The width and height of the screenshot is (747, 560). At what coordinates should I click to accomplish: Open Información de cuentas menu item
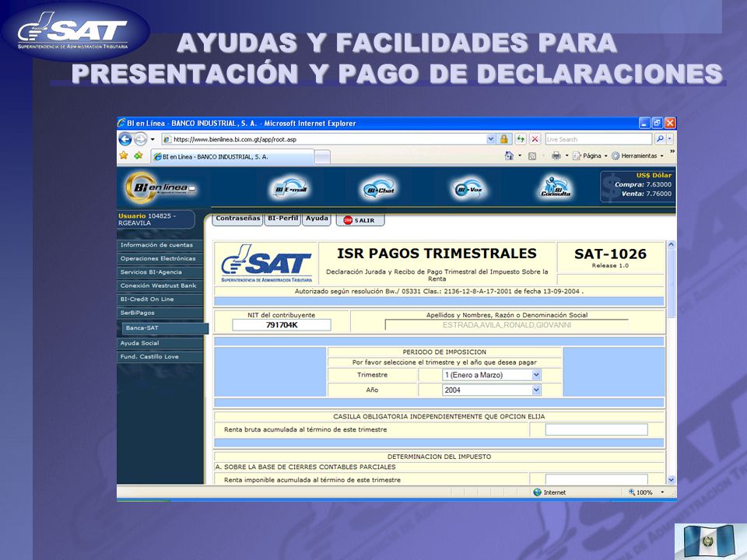160,245
